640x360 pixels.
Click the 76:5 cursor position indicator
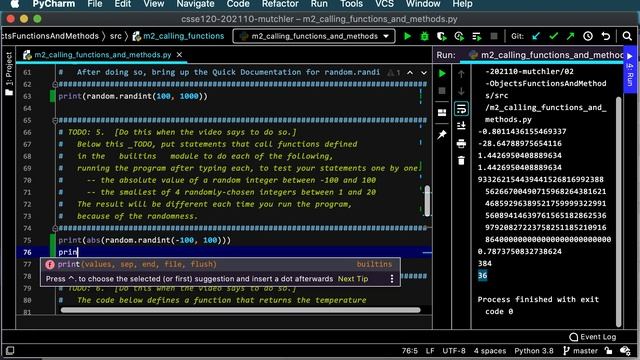(x=409, y=351)
